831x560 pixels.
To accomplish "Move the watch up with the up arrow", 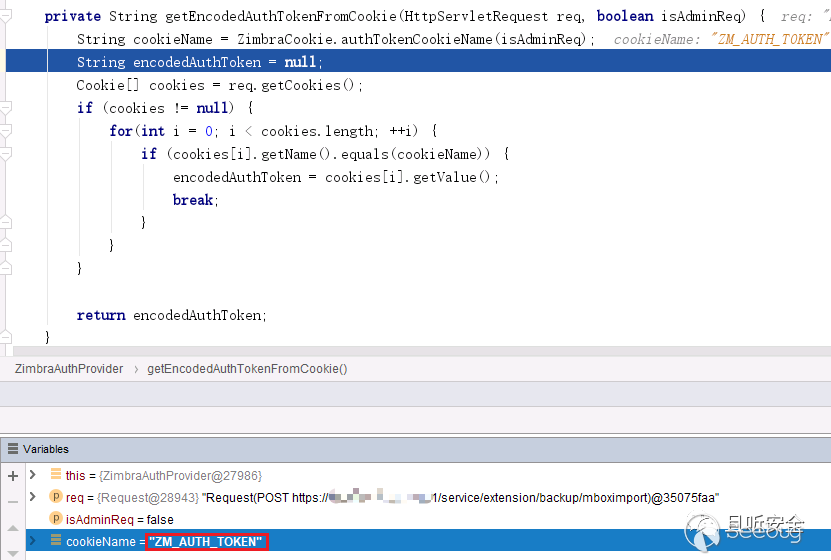I will pyautogui.click(x=13, y=528).
